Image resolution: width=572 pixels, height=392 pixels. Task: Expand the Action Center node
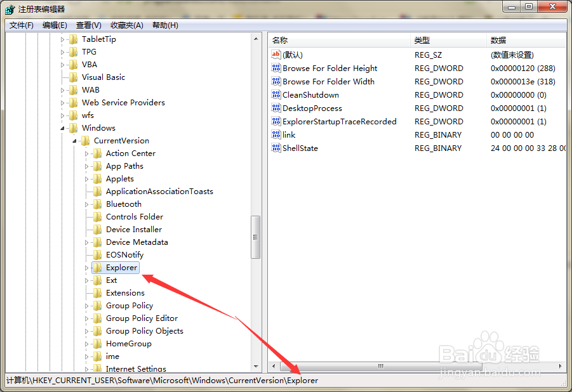tap(86, 154)
